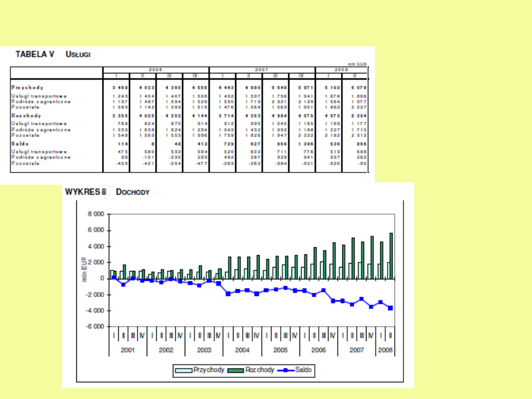Click the light Przychody legend swatch
Screen dimensions: 532x399
tap(182, 370)
